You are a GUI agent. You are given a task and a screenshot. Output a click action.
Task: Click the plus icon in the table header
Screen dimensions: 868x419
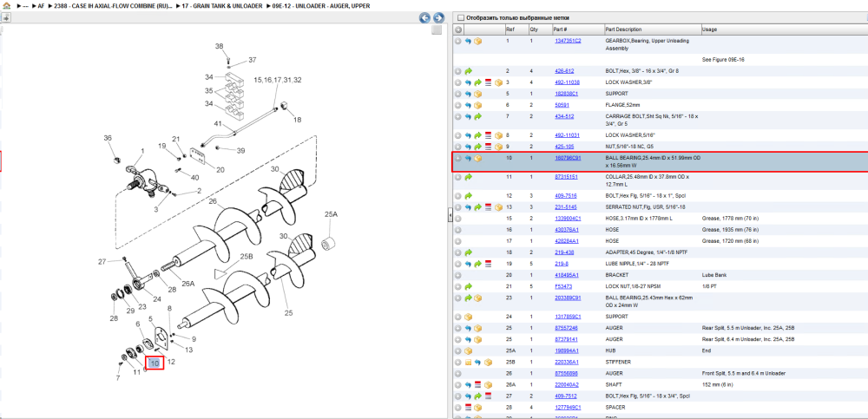click(458, 29)
